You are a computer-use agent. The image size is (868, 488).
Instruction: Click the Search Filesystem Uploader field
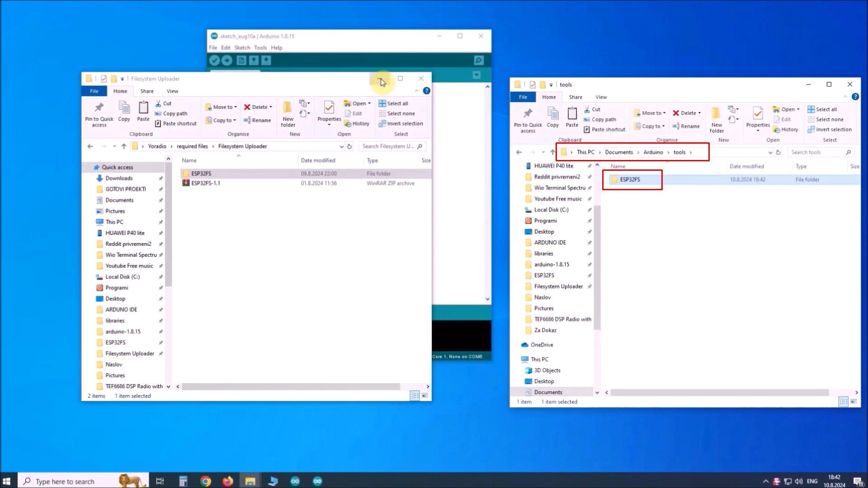point(391,146)
